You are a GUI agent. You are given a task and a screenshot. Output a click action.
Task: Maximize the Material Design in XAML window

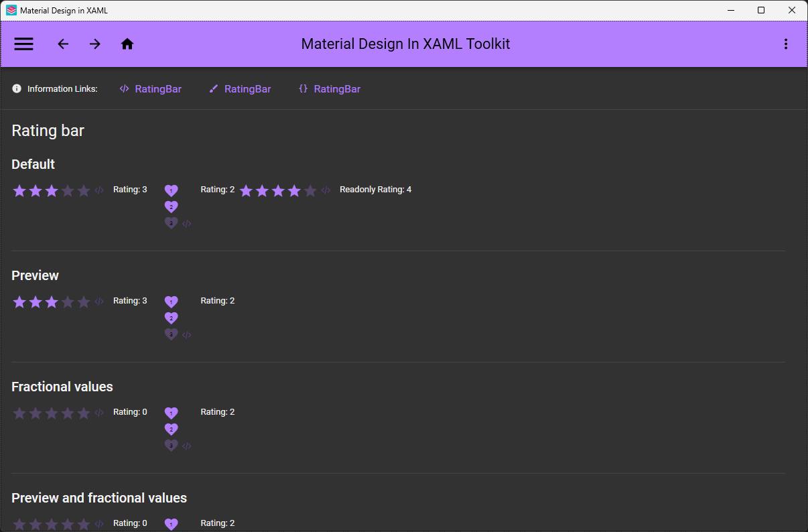pyautogui.click(x=761, y=10)
